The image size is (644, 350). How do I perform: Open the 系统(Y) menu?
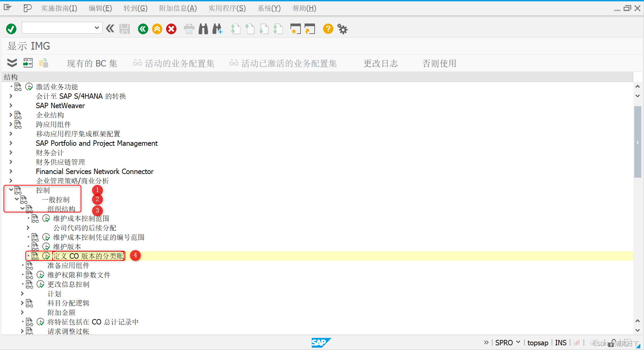(269, 8)
